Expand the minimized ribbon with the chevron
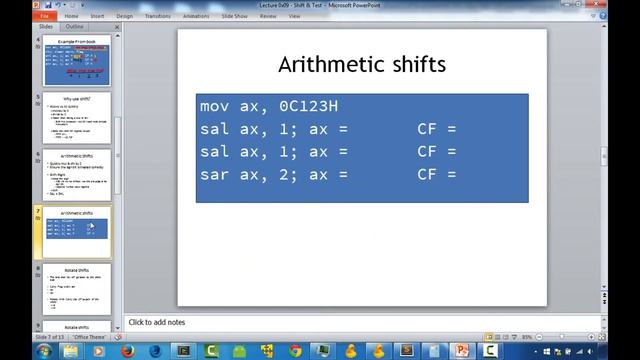 593,16
